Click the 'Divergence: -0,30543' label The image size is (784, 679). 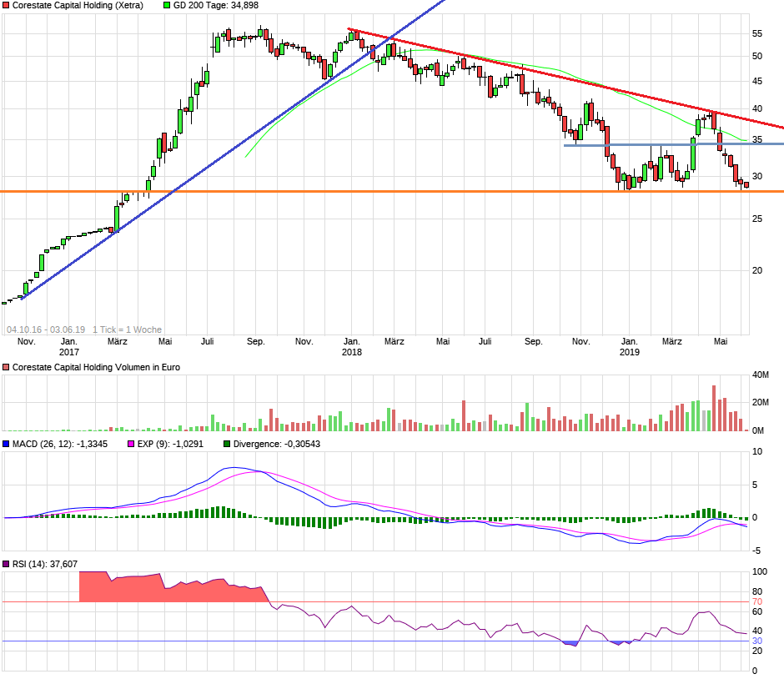[277, 444]
